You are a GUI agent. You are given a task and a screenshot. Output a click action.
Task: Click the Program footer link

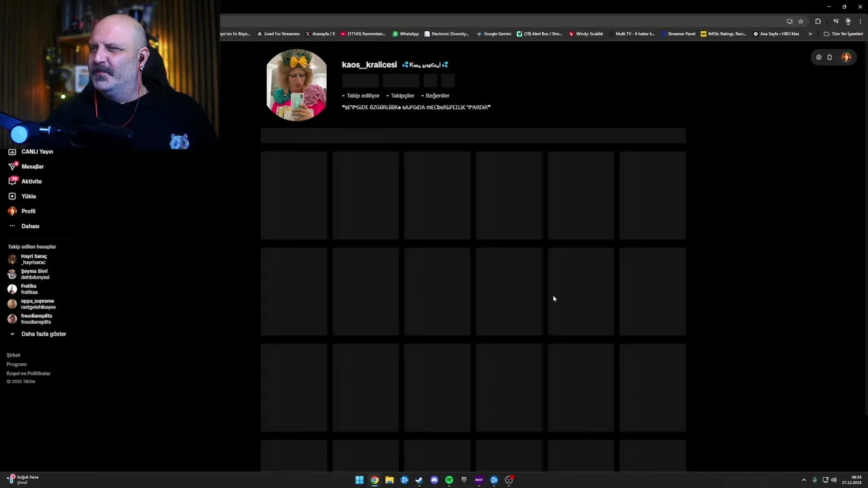(16, 365)
